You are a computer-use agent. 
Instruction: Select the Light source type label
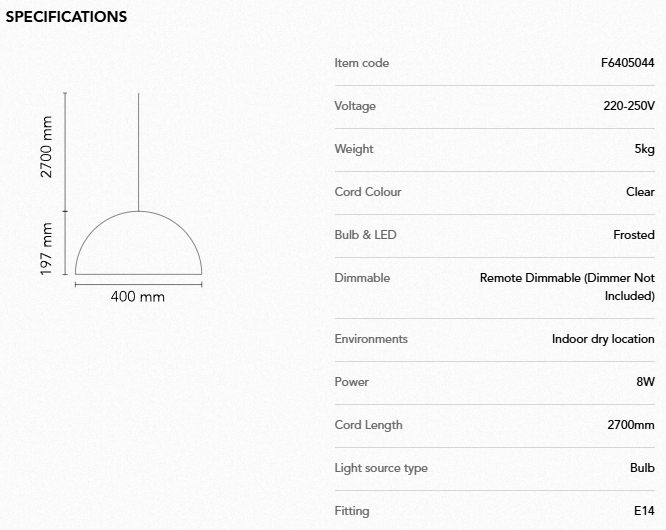pos(381,468)
